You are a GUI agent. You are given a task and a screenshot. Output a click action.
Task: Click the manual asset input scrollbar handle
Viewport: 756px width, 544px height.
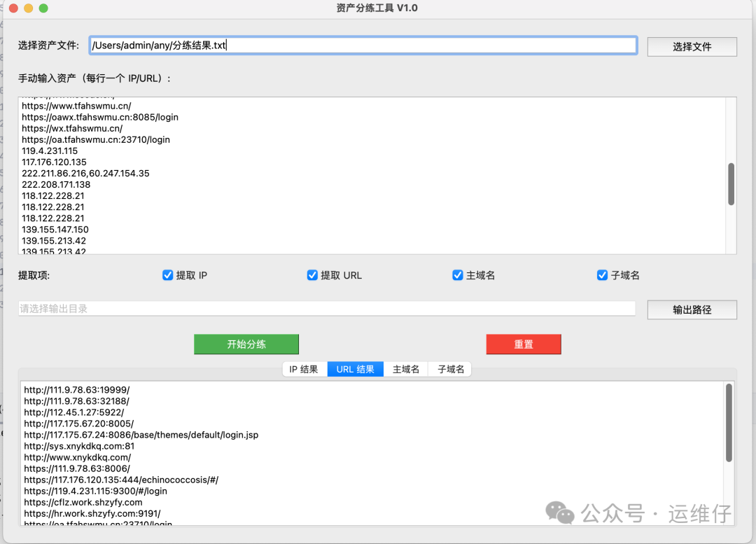click(731, 184)
